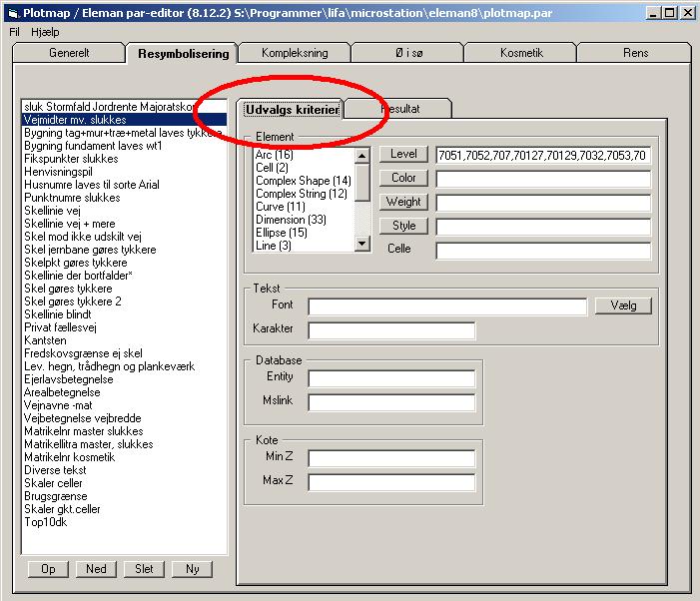
Task: Delete rule with Slet button
Action: [x=144, y=569]
